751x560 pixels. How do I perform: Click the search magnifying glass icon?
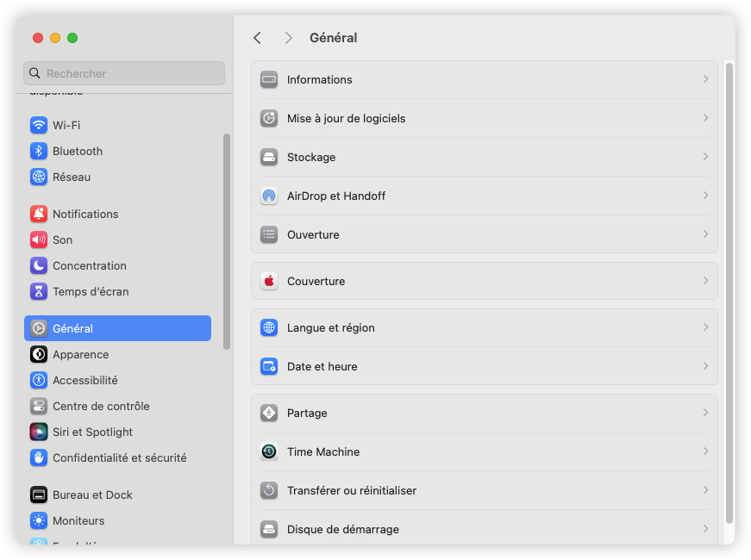[35, 73]
